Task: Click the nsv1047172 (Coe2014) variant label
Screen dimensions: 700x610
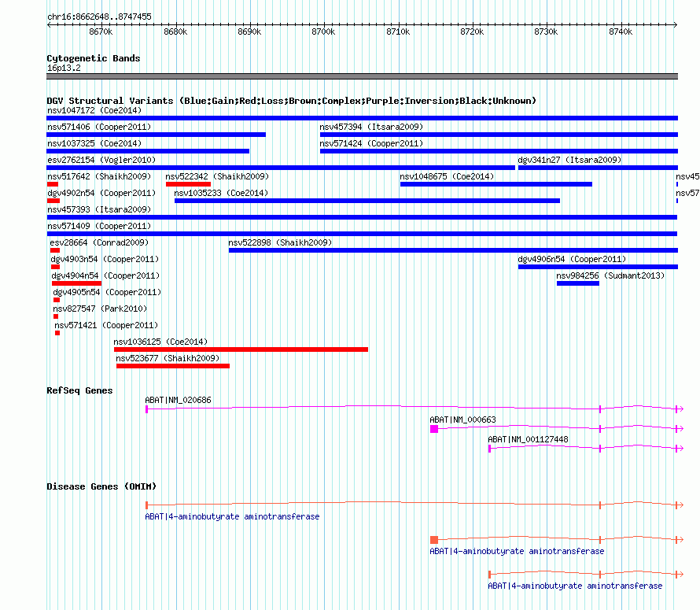Action: [94, 110]
